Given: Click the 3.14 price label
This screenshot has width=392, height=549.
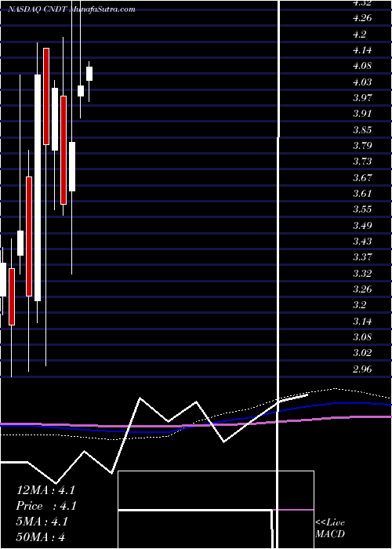Looking at the screenshot, I should pyautogui.click(x=362, y=321).
